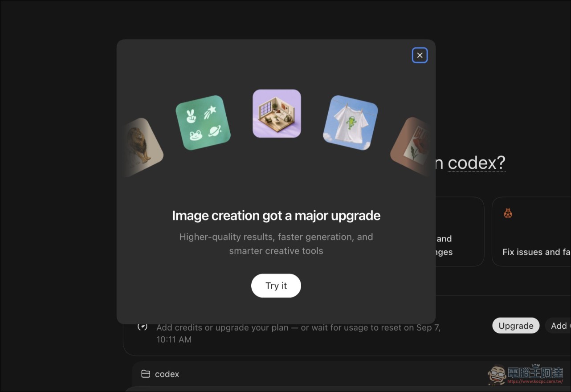Select the lion illustration thumbnail

point(143,147)
